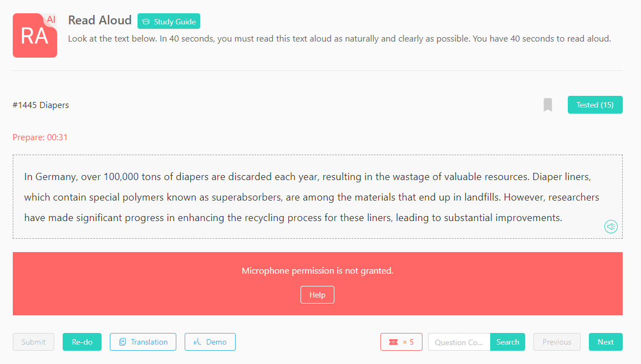The height and width of the screenshot is (364, 641).
Task: Focus the Question Code input field
Action: (459, 342)
